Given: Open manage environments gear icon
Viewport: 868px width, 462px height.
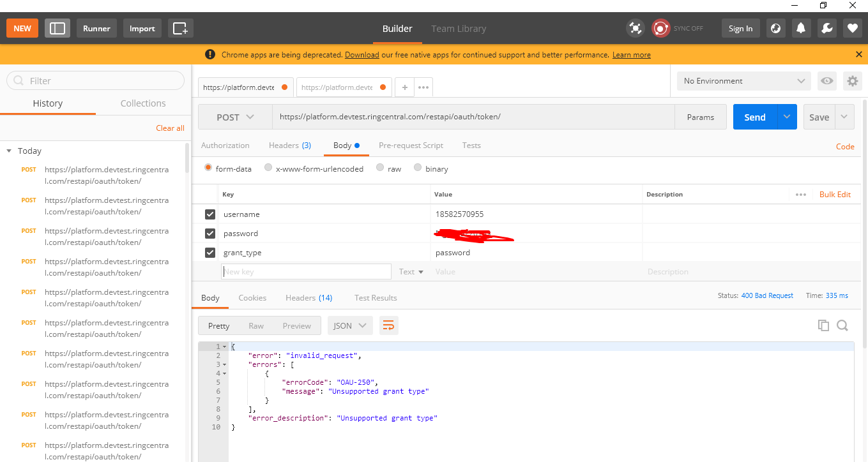Looking at the screenshot, I should (852, 81).
